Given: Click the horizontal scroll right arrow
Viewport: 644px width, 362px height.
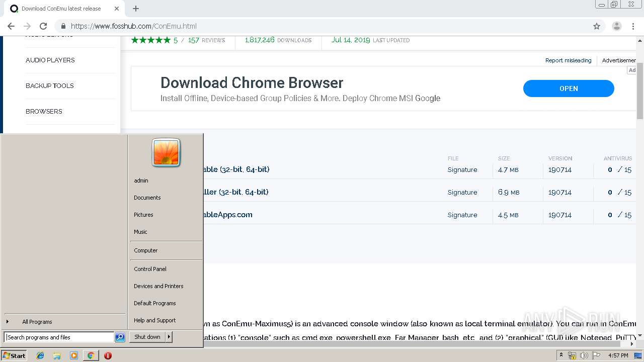Looking at the screenshot, I should [633, 344].
